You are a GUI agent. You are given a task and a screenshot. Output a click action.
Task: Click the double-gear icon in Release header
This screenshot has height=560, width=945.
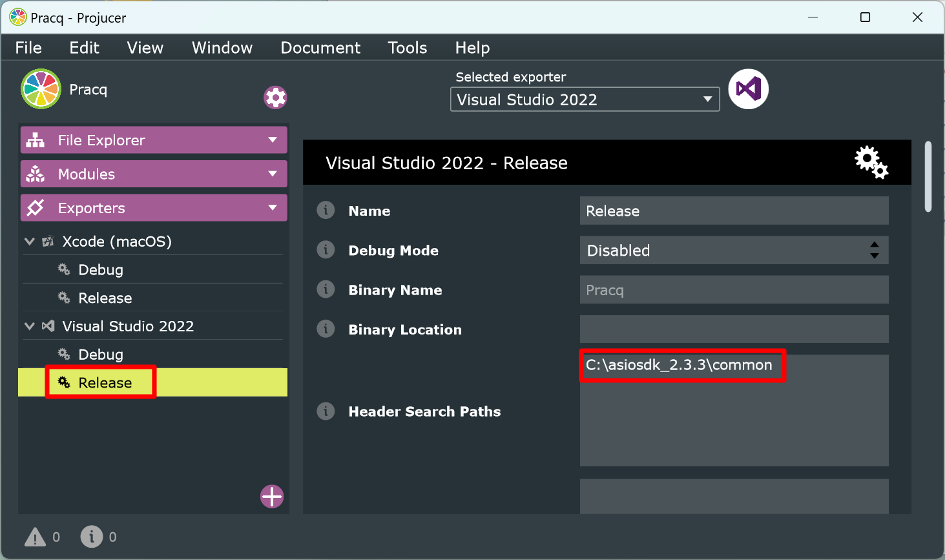point(871,162)
